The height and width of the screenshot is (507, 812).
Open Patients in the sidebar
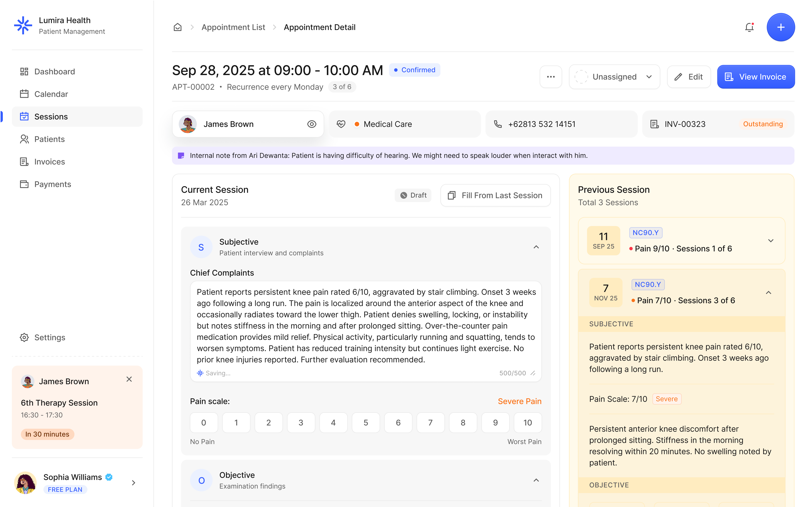click(x=49, y=139)
